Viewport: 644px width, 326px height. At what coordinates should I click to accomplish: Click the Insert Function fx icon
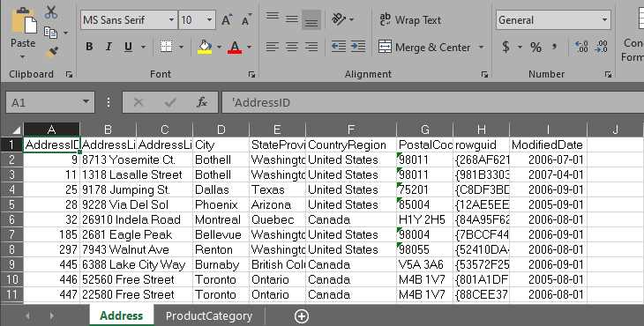coord(202,102)
